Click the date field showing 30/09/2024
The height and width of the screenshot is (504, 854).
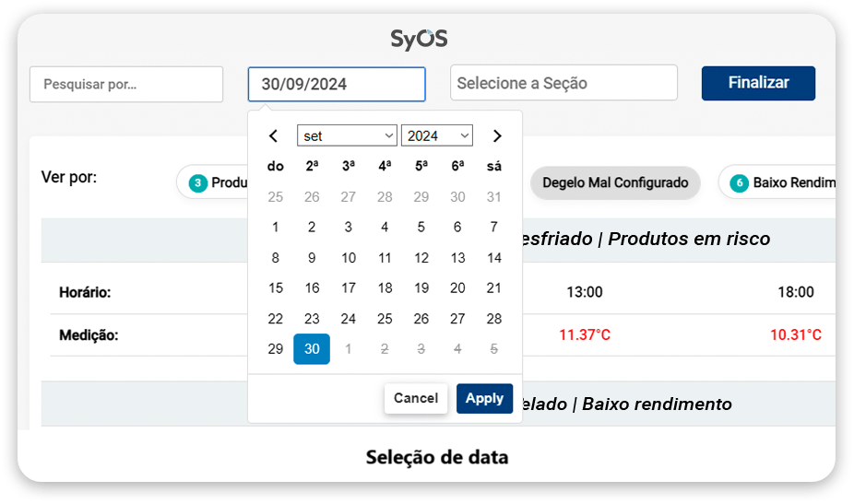click(337, 85)
